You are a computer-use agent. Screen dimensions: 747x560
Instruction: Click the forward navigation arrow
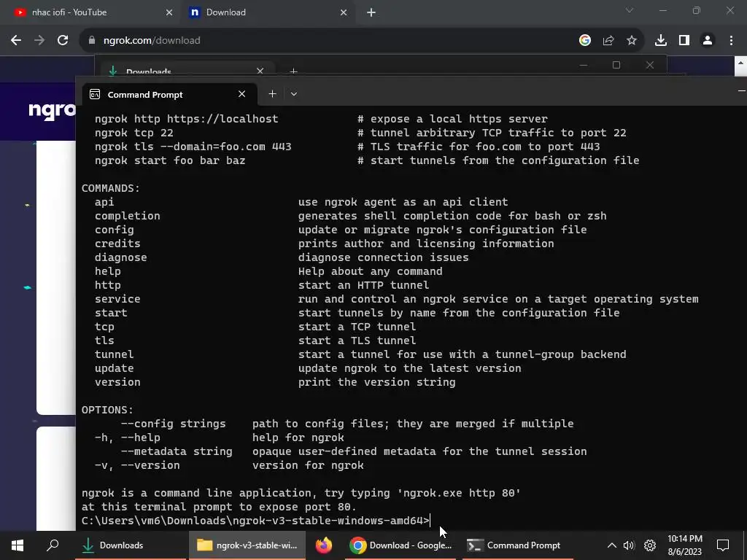click(x=39, y=41)
